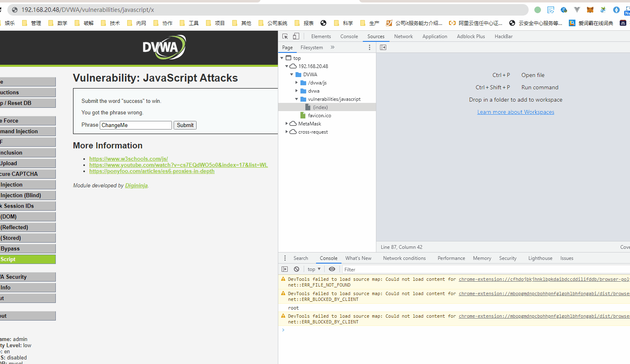
Task: Open the 云安全中心服务等 bookmark
Action: pos(536,23)
